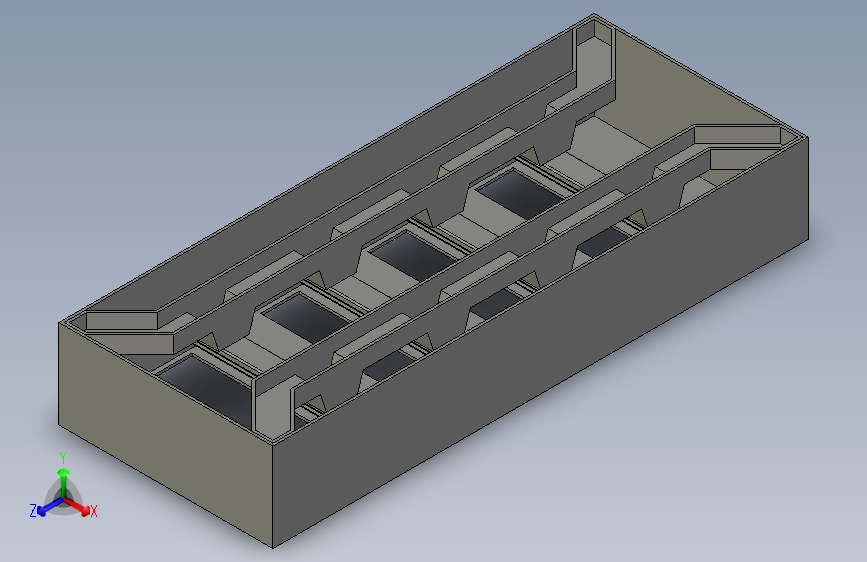Screen dimensions: 867x562
Task: Select the long outer side wall of the tray model
Action: click(x=539, y=343)
